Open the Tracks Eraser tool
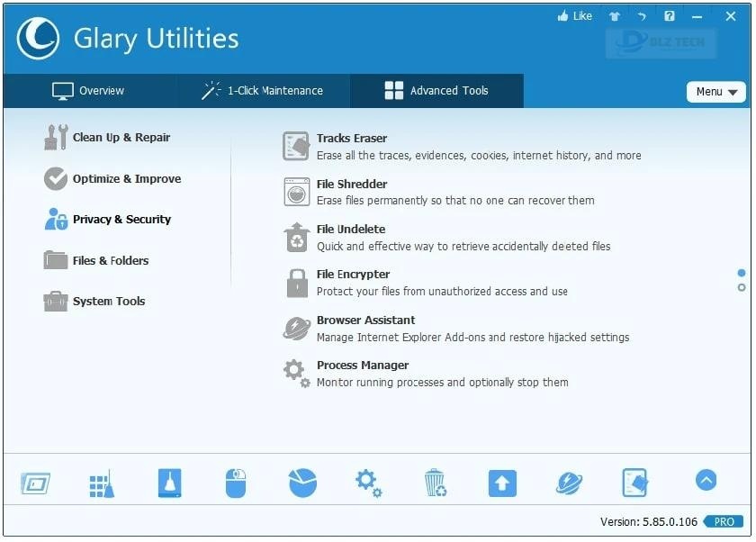Viewport: 756px width, 542px height. [351, 139]
